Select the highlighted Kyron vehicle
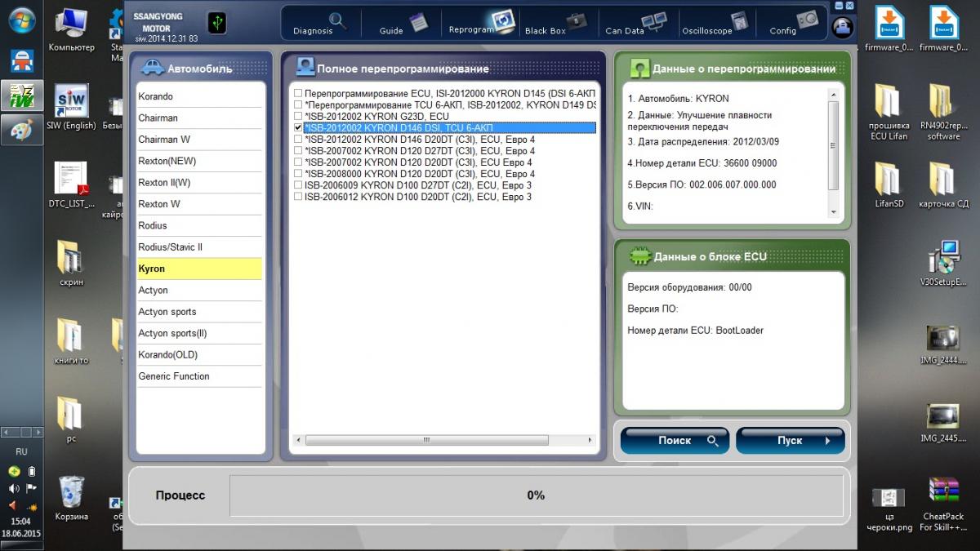Screen dimensions: 980x551 click(x=199, y=269)
